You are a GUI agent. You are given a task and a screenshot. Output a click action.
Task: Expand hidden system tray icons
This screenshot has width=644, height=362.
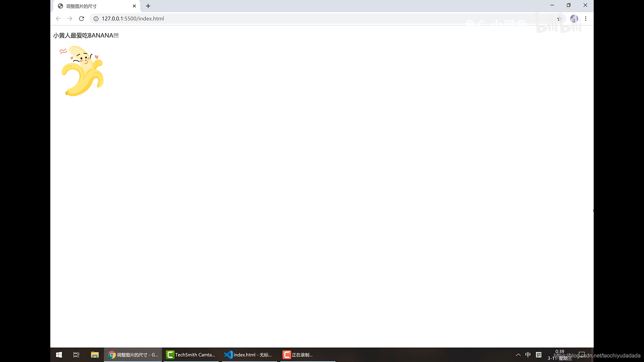[518, 355]
